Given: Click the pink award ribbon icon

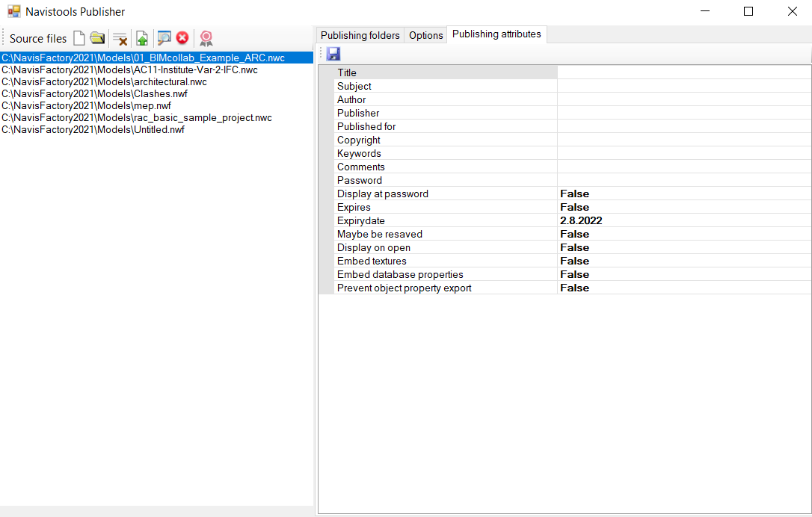Looking at the screenshot, I should (206, 38).
